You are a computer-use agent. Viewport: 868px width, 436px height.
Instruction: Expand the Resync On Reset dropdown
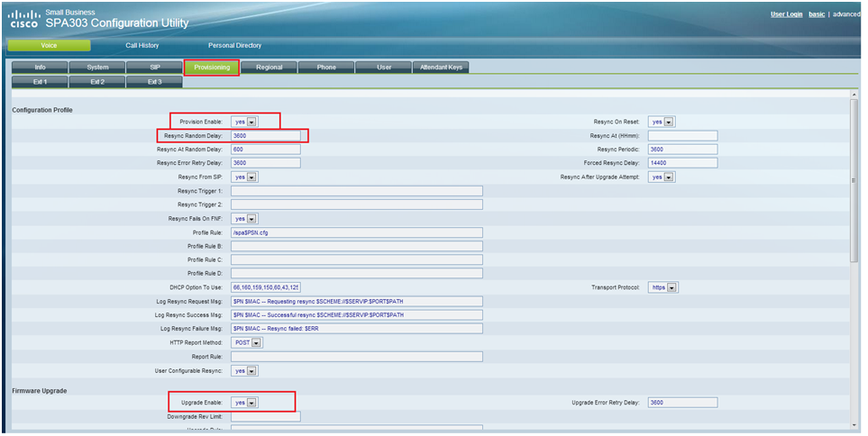tap(662, 122)
